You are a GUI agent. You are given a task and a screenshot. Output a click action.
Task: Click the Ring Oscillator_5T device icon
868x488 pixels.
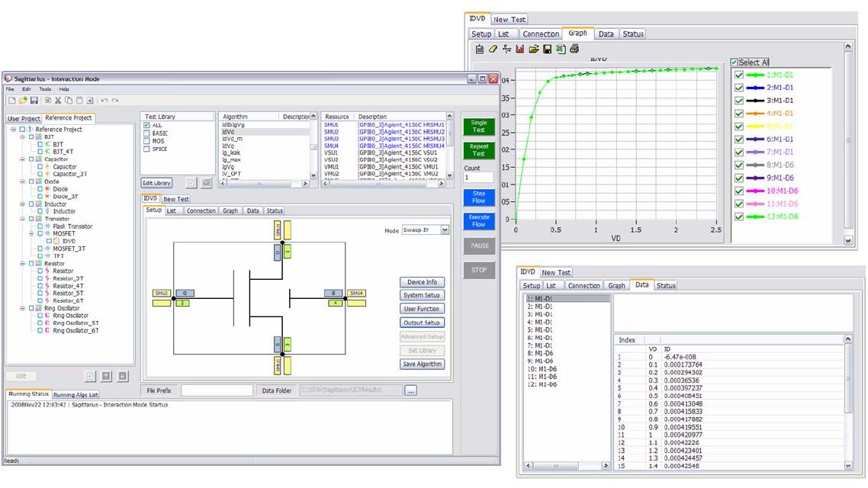point(47,323)
